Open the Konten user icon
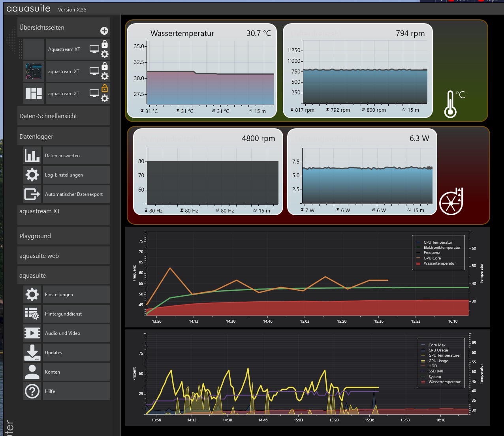Viewport: 504px width, 436px height. coord(32,372)
